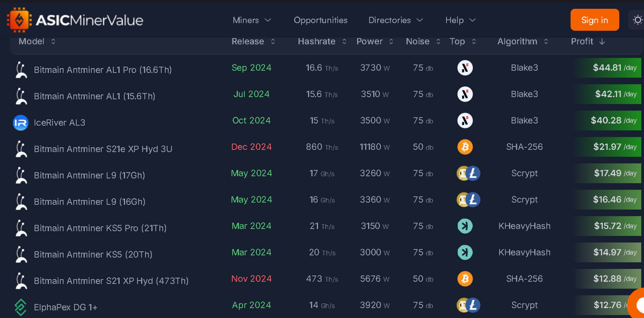Screen dimensions: 644x318
Task: Click the $40.28 /day profit cell
Action: (x=607, y=121)
